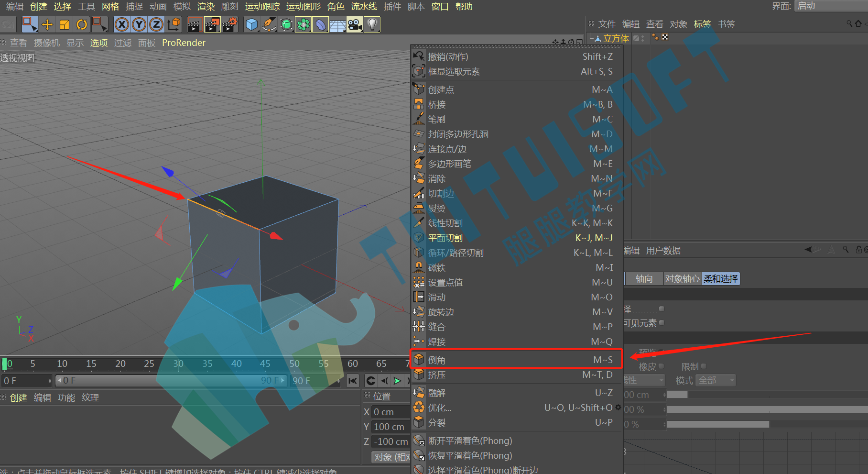Click the deformer bend icon
The height and width of the screenshot is (474, 868).
pyautogui.click(x=320, y=24)
